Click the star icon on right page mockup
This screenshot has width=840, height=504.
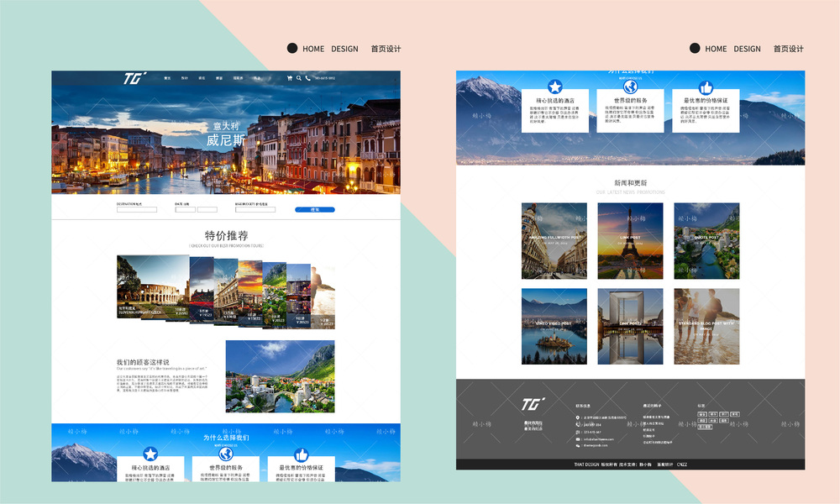[x=555, y=87]
